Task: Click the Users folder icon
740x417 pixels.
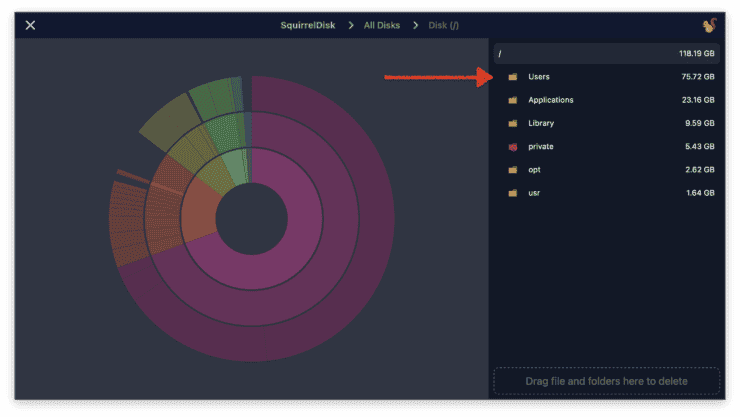Action: (x=513, y=77)
